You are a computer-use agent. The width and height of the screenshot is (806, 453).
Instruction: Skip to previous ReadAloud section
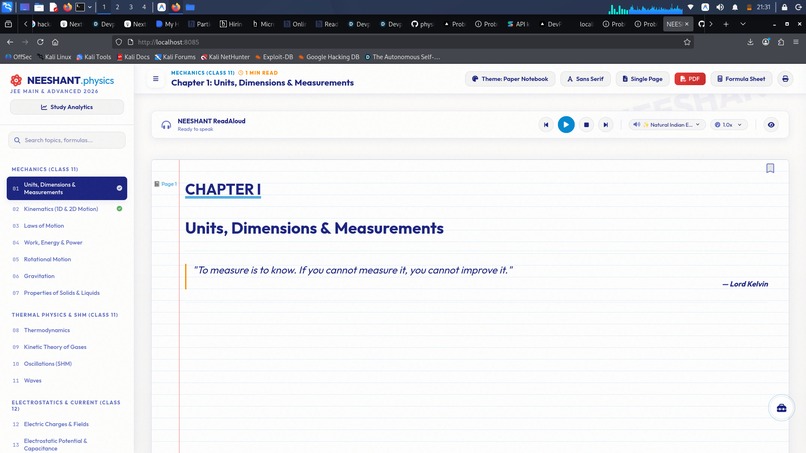point(546,124)
